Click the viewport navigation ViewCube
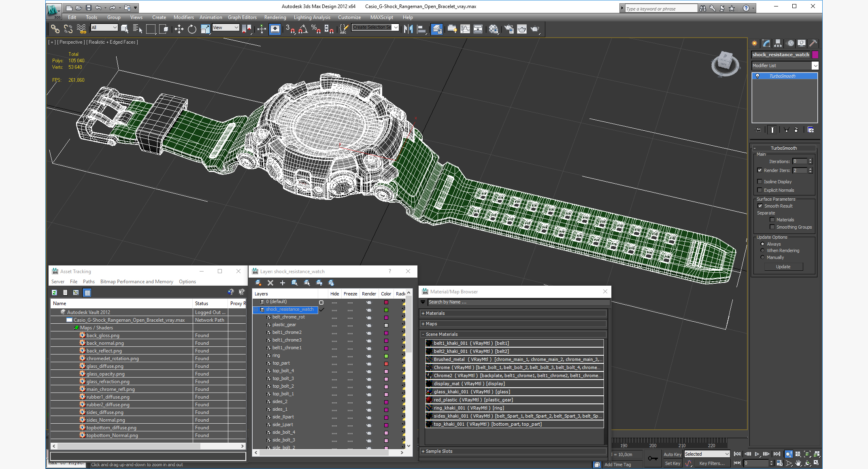 (725, 63)
